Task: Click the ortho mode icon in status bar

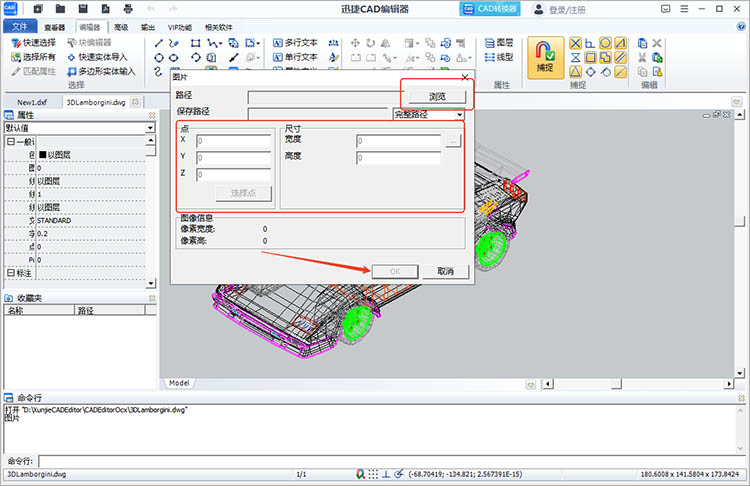Action: (x=386, y=474)
